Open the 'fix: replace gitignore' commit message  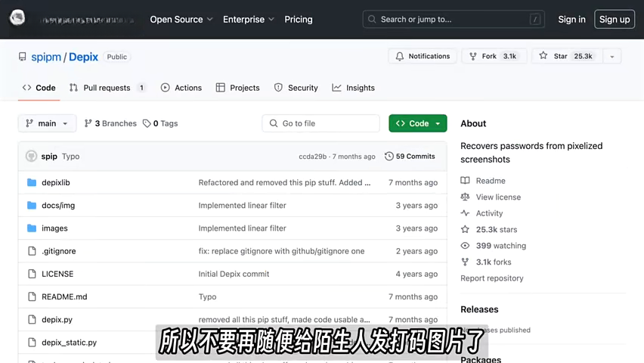pos(281,251)
